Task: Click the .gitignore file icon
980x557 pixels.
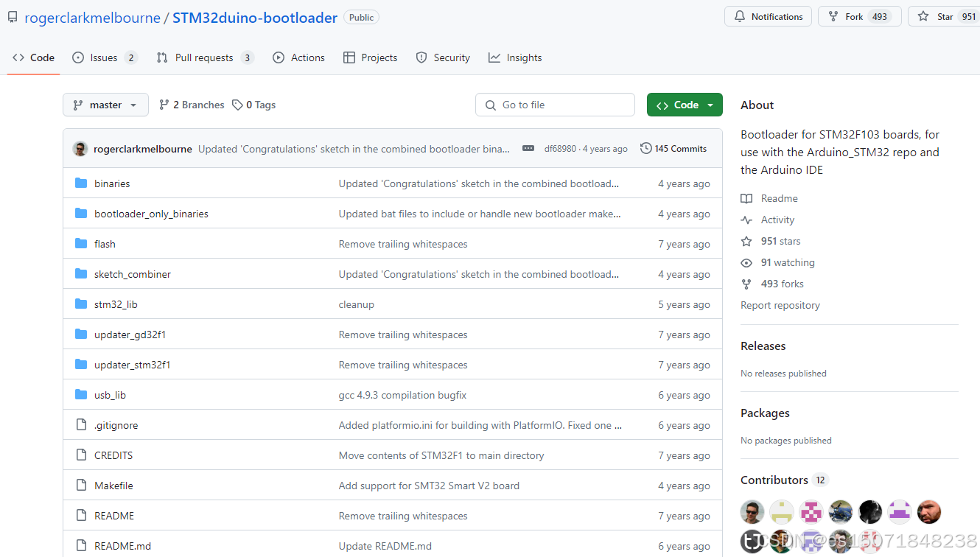Action: tap(81, 425)
